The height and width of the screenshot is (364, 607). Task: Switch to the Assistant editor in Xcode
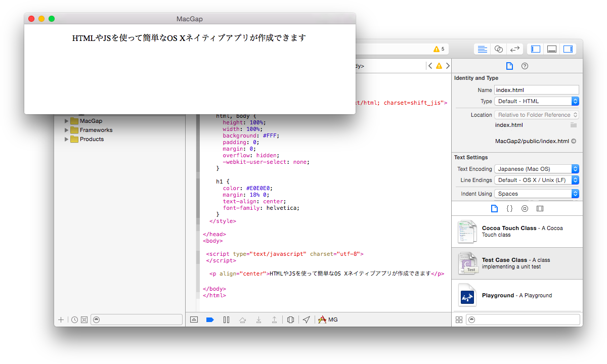click(499, 49)
